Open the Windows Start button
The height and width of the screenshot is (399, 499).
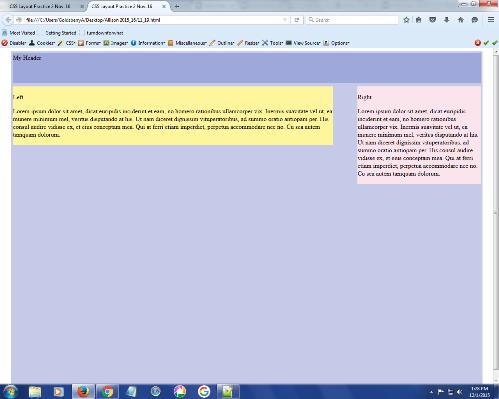click(x=10, y=391)
